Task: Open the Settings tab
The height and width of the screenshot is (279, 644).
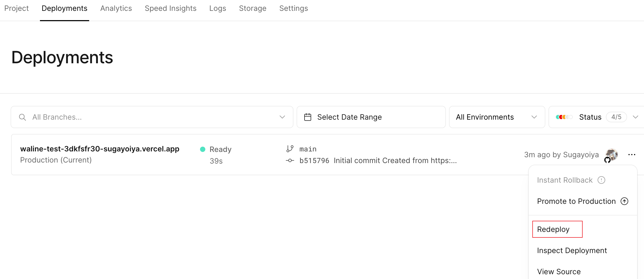Action: 293,8
